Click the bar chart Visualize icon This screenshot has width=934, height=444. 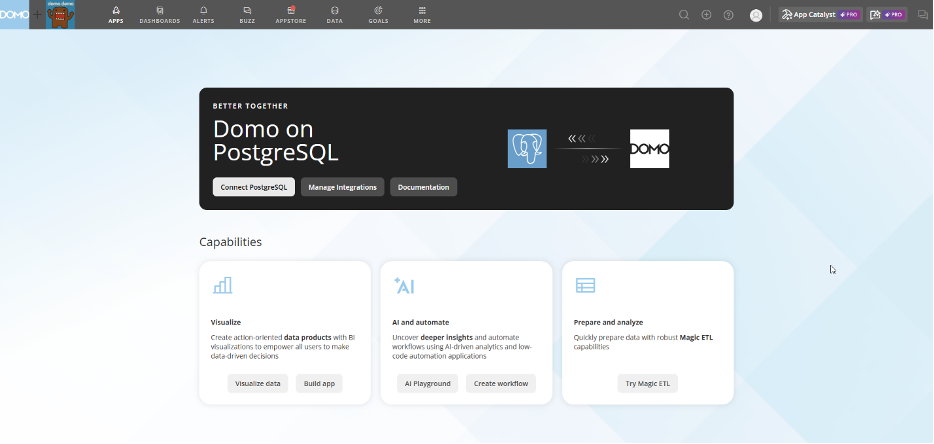(222, 285)
